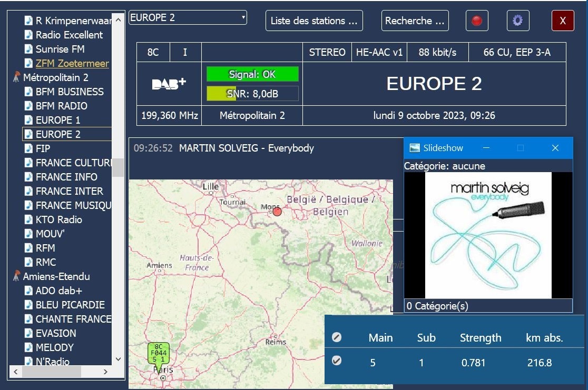Click the music note icon beside Radio Excellent
Image resolution: width=588 pixels, height=390 pixels.
click(28, 35)
